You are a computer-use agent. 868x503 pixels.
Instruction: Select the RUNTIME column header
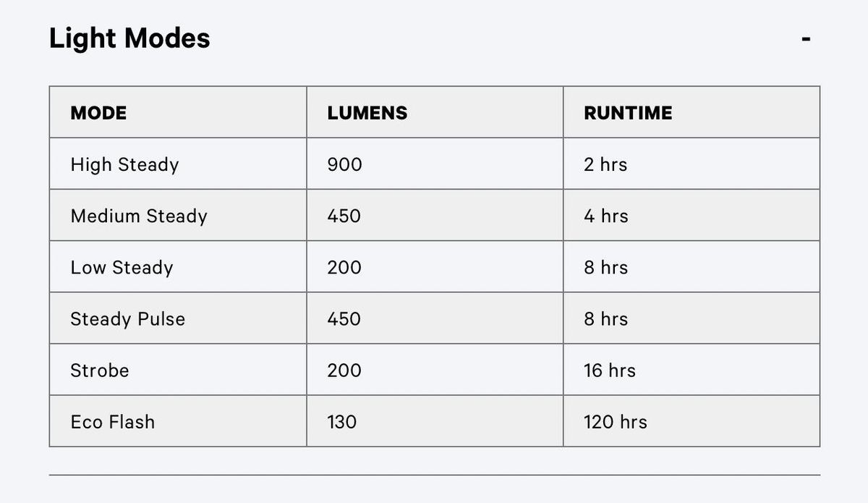click(628, 113)
